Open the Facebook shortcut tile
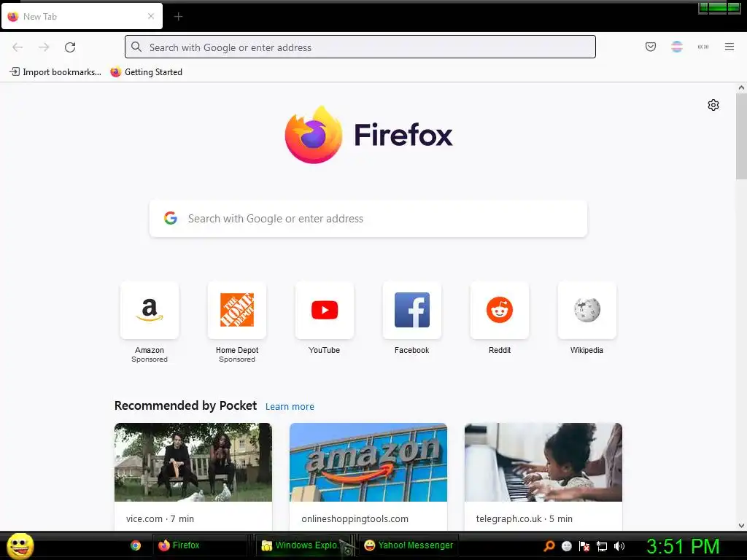747x560 pixels. tap(412, 311)
